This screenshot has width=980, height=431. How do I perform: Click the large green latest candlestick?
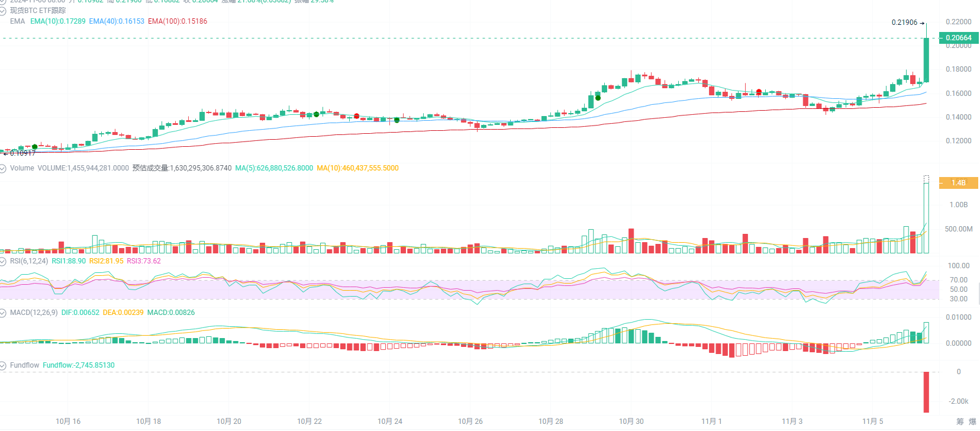coord(926,60)
